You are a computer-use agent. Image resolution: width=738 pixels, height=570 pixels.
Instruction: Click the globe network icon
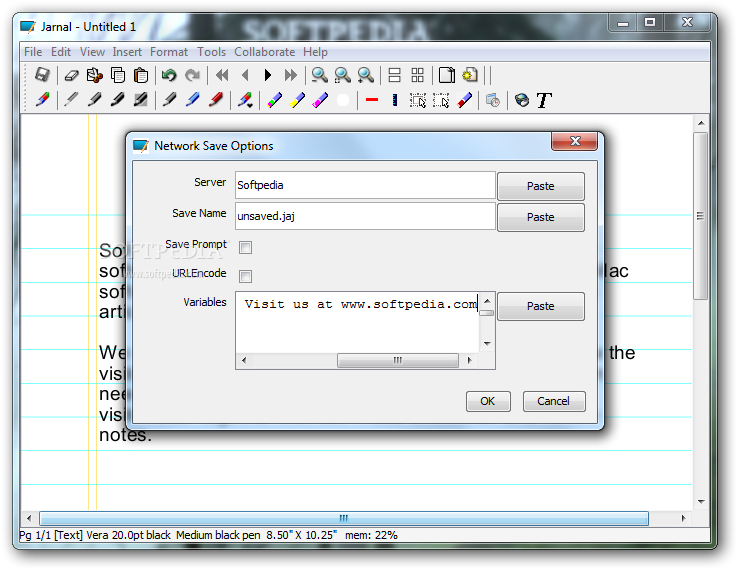pyautogui.click(x=521, y=100)
